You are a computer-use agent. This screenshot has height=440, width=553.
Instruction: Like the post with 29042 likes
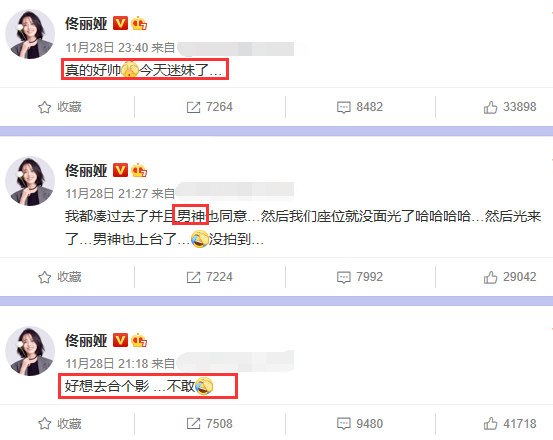(490, 277)
